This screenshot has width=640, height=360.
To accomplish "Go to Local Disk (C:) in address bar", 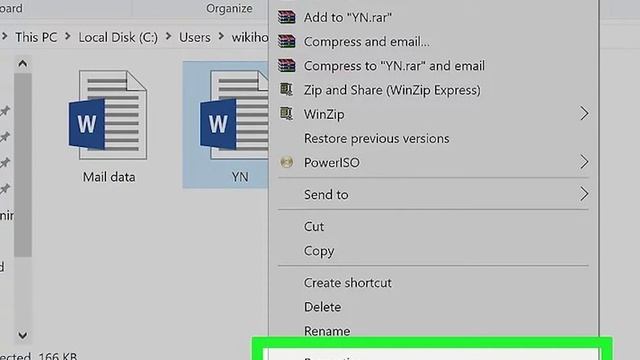I will (x=118, y=37).
